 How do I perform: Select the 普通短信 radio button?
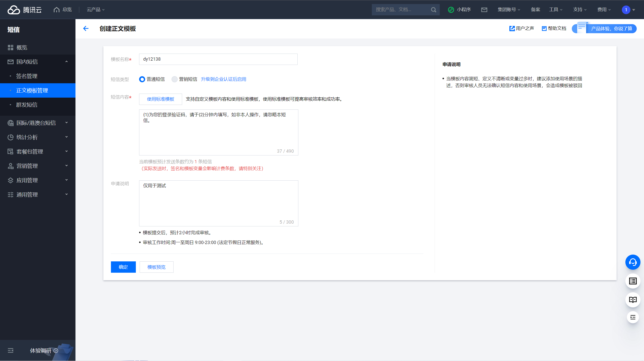tap(142, 79)
